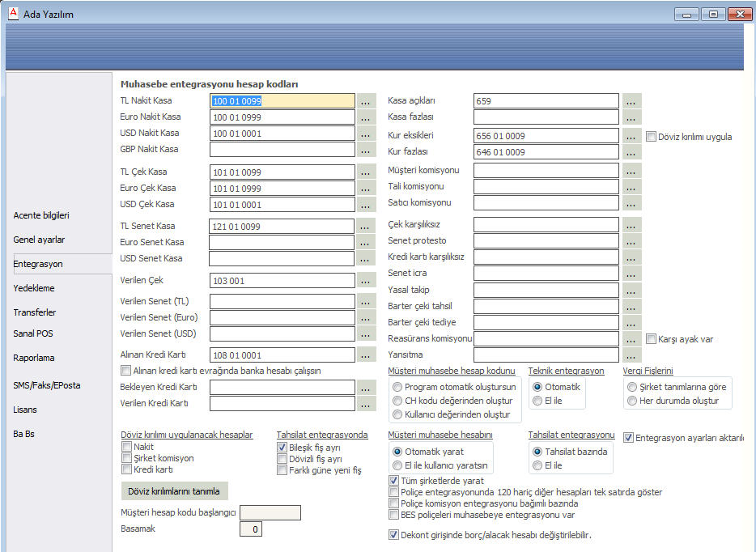Click browse button next to TL Nakit Kasa
Image resolution: width=756 pixels, height=552 pixels.
coord(367,101)
